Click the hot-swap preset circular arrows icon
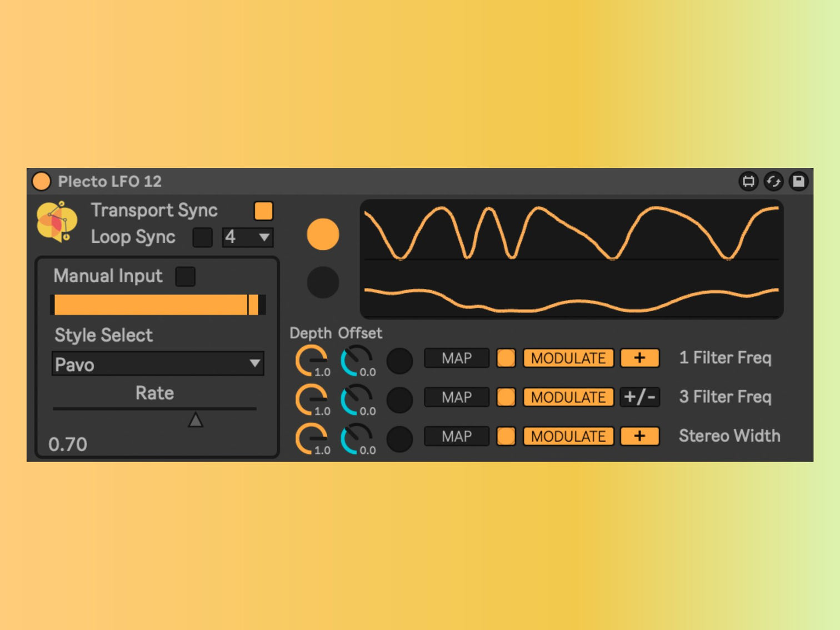Screen dimensions: 840x630 [x=773, y=182]
